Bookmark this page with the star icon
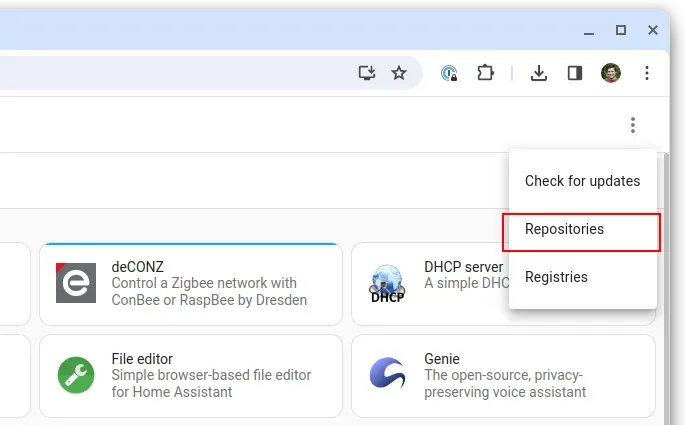 coord(398,73)
